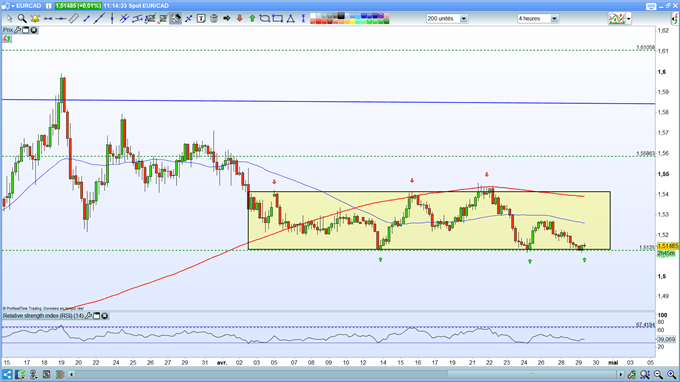Click the Fibonacci retracement tool with checkmark
680x382 pixels.
click(x=150, y=18)
